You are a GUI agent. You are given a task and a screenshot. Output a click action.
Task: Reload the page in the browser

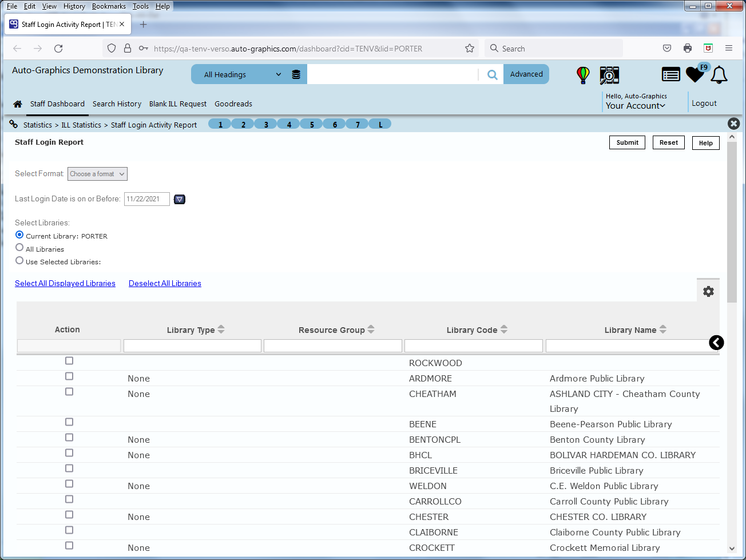[58, 49]
